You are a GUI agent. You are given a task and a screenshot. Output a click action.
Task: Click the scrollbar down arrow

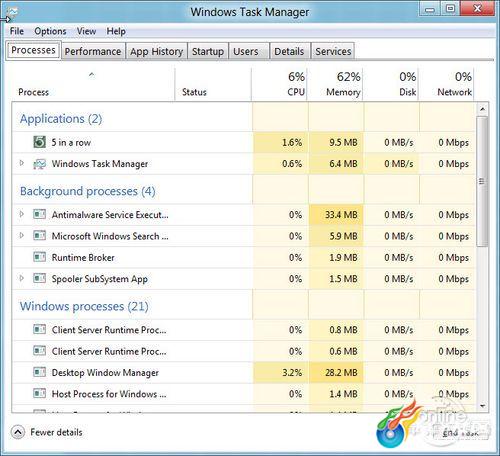pyautogui.click(x=482, y=406)
